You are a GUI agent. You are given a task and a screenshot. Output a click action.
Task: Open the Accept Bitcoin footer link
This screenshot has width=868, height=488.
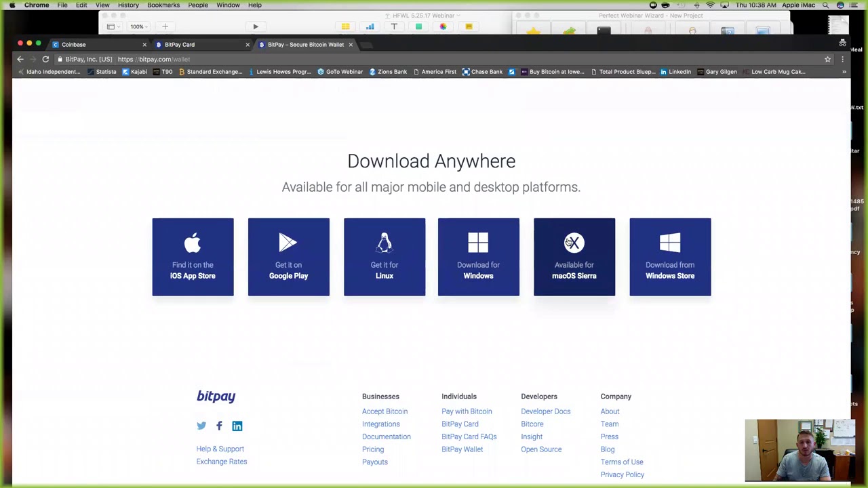click(x=384, y=411)
